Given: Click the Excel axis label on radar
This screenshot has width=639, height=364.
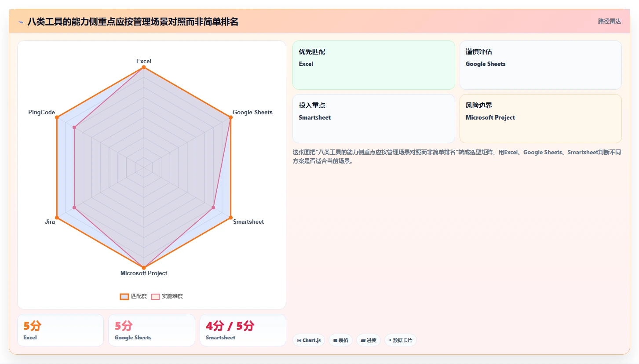Looking at the screenshot, I should (x=144, y=61).
